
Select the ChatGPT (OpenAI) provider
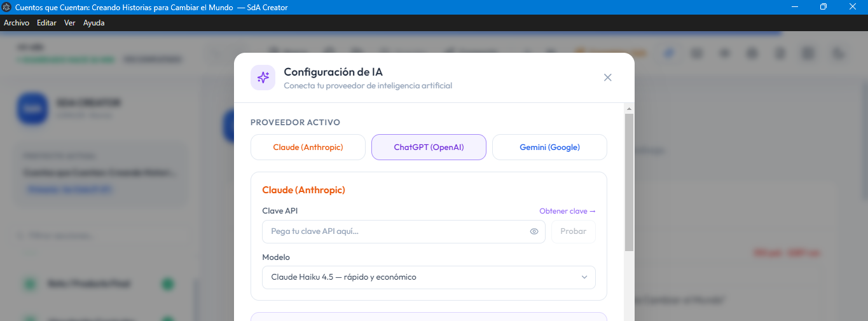click(429, 147)
